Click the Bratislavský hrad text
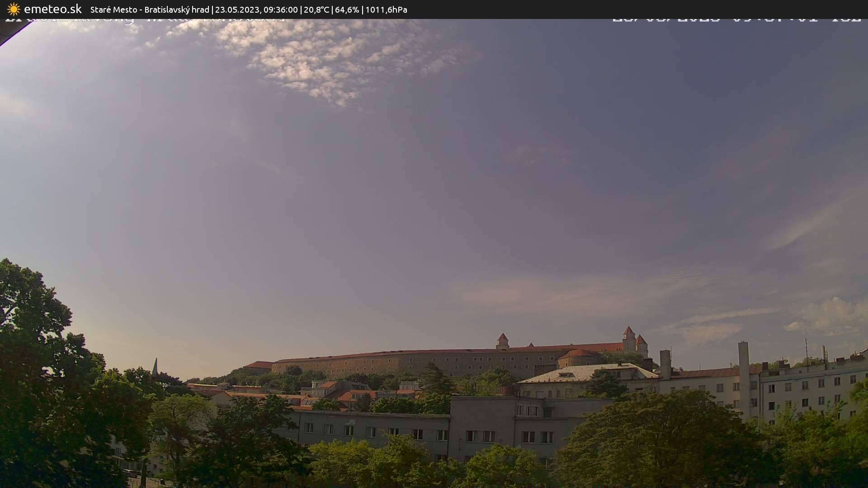Screen dimensions: 868x488 point(176,9)
